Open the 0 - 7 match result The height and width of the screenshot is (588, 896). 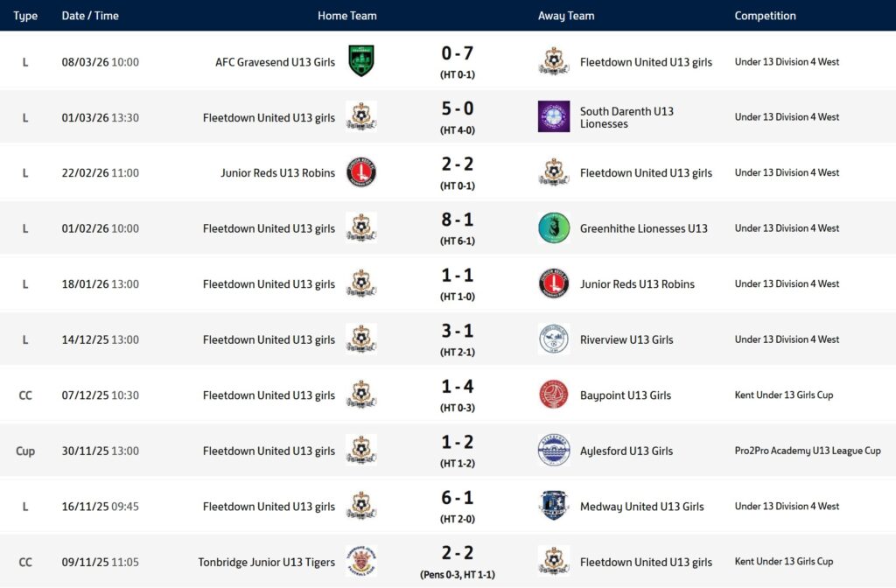457,54
